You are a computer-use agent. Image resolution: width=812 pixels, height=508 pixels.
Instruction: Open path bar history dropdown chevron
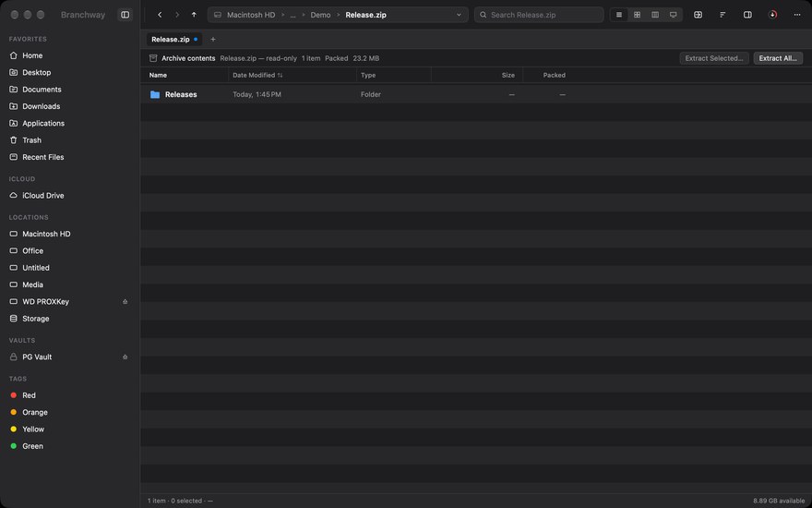pos(459,15)
